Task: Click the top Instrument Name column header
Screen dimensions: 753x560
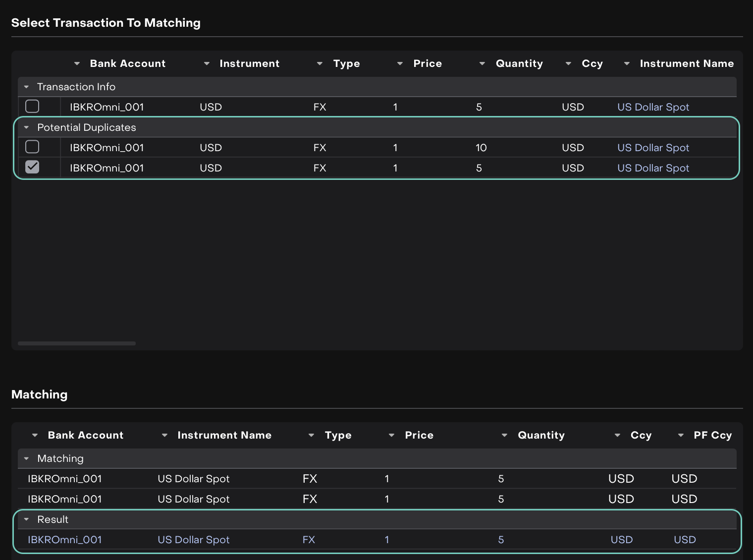Action: click(x=686, y=63)
